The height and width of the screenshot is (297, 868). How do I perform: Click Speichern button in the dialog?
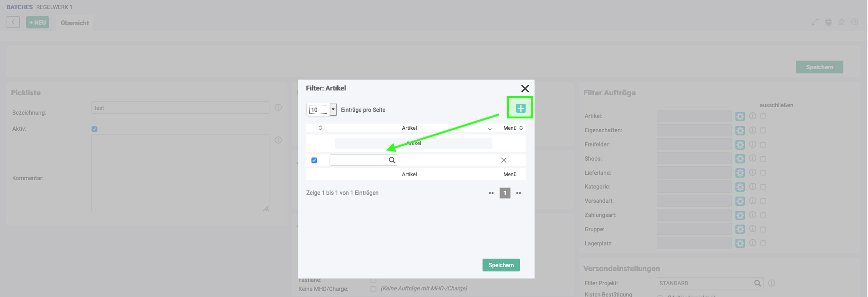501,265
